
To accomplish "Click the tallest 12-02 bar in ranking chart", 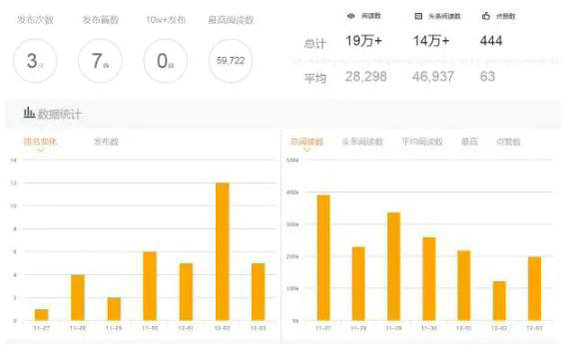I will point(222,252).
